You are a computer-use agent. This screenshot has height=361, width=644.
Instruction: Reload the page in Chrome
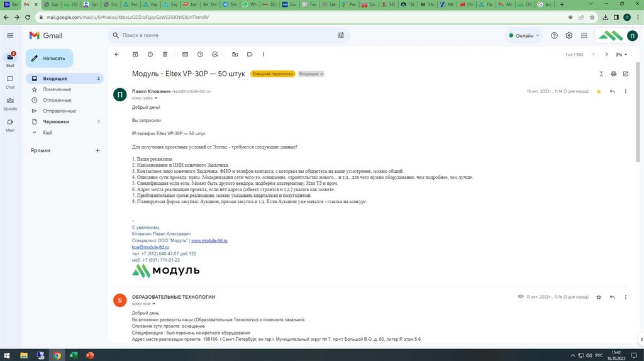(28, 17)
